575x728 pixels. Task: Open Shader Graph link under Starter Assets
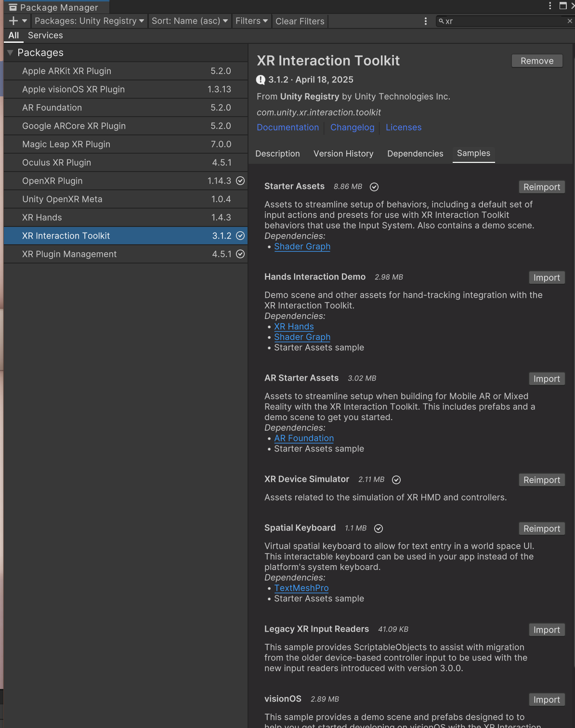click(x=302, y=246)
